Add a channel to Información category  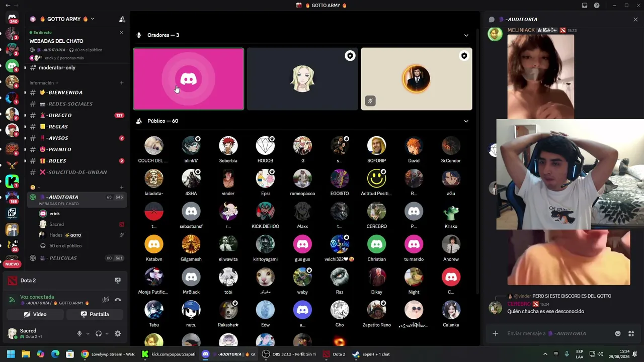(x=122, y=83)
